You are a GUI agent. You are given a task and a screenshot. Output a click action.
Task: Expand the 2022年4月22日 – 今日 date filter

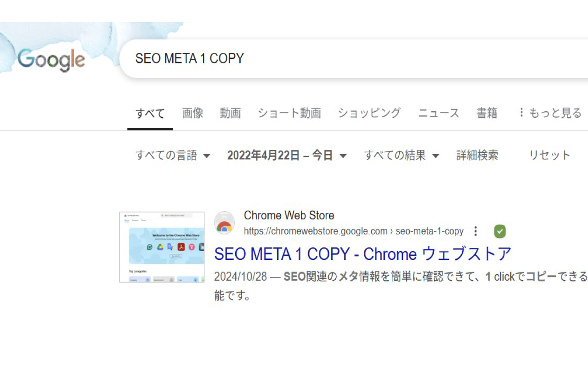[x=287, y=155]
